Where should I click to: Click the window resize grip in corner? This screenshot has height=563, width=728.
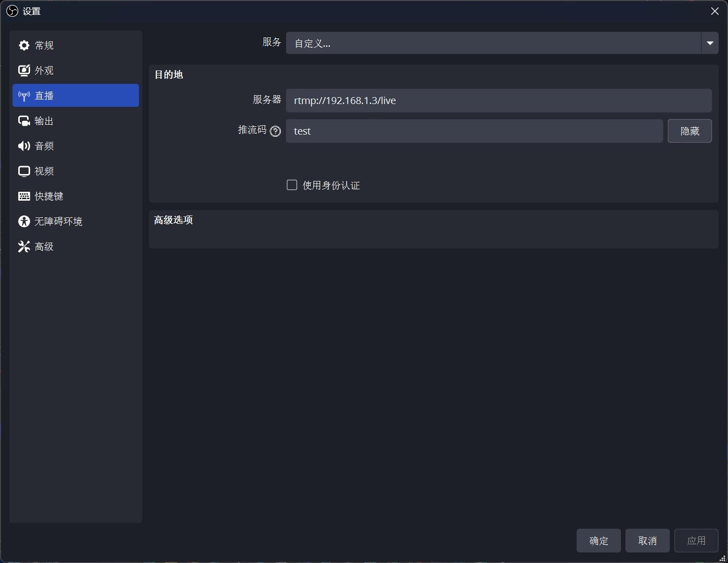point(723,558)
